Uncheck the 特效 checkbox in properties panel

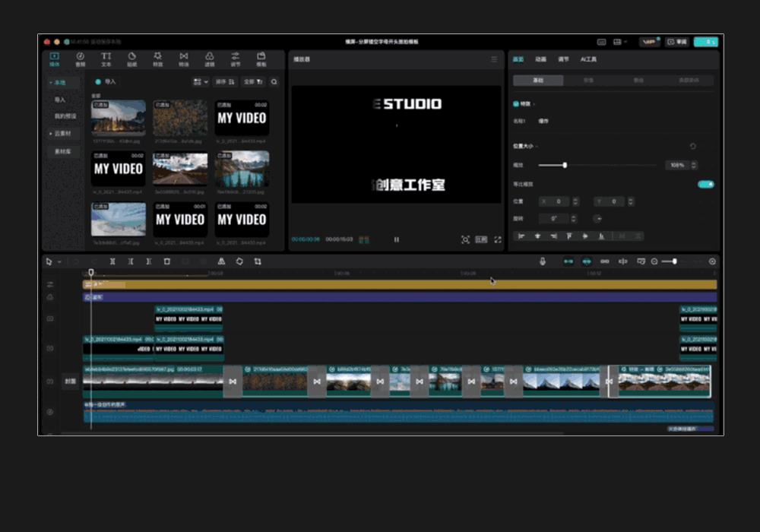pyautogui.click(x=516, y=103)
